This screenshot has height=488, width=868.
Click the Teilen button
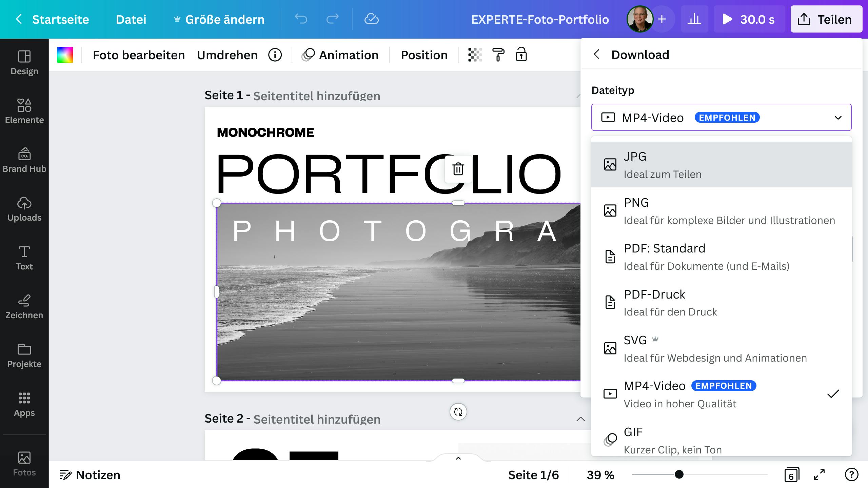tap(827, 19)
